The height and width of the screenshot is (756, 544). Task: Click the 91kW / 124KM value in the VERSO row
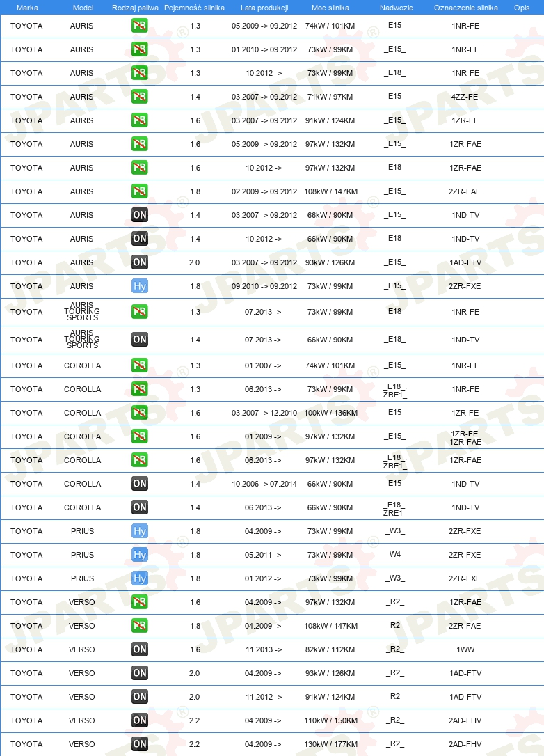point(330,697)
